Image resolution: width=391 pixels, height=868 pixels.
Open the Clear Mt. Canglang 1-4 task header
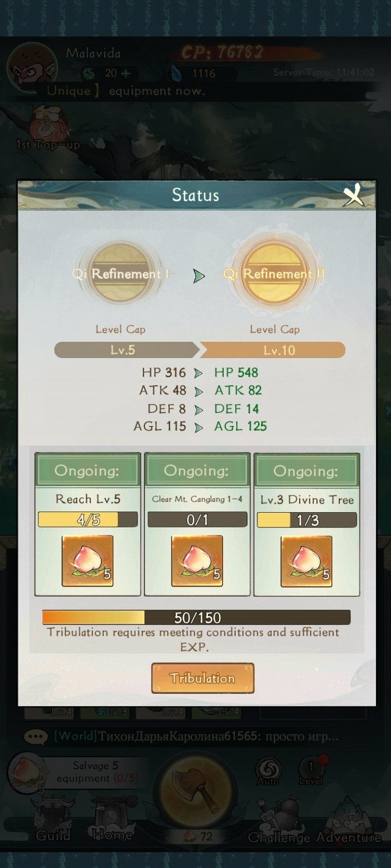197,470
